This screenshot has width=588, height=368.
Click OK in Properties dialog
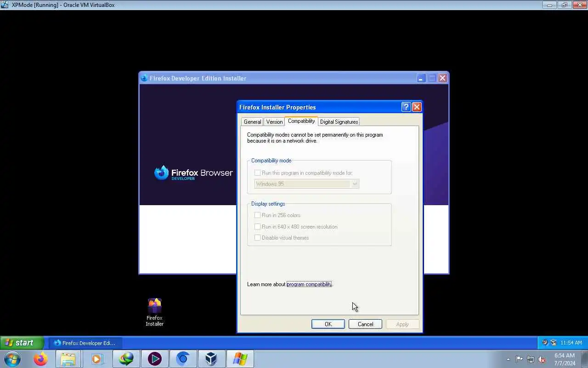[x=328, y=324]
